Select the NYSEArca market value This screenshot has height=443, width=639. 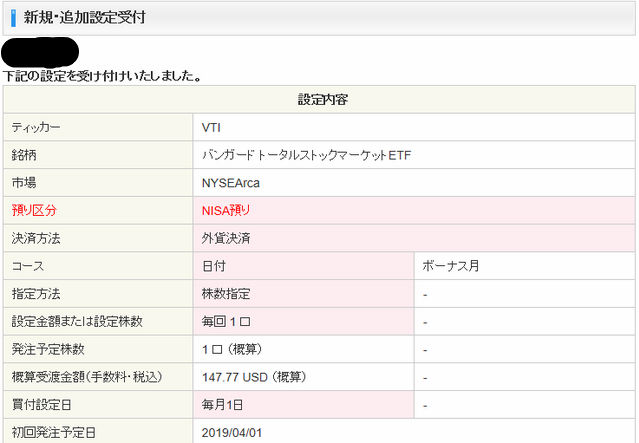click(x=231, y=183)
